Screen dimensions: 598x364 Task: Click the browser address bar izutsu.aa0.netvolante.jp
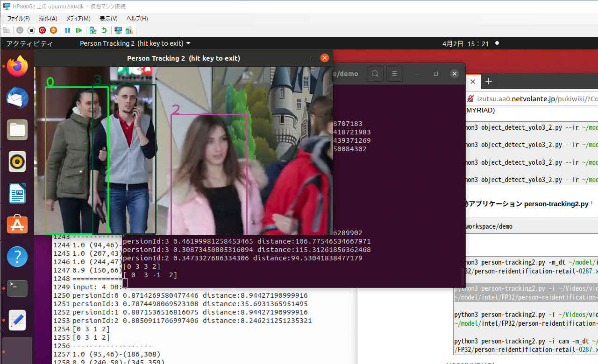[537, 99]
